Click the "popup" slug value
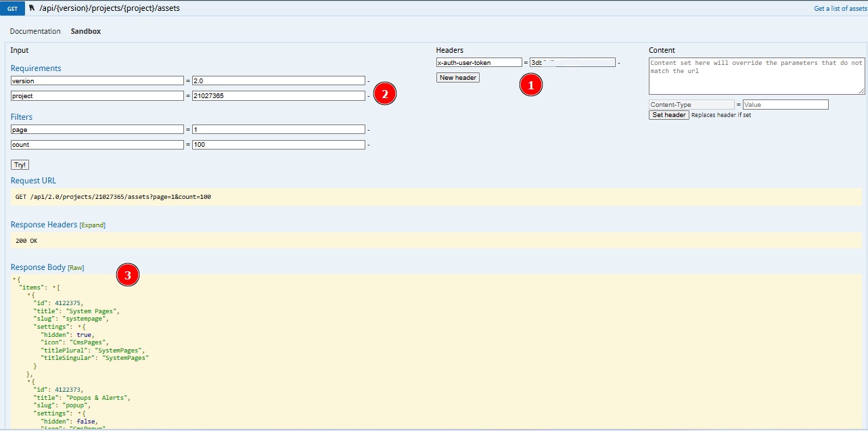 coord(74,405)
